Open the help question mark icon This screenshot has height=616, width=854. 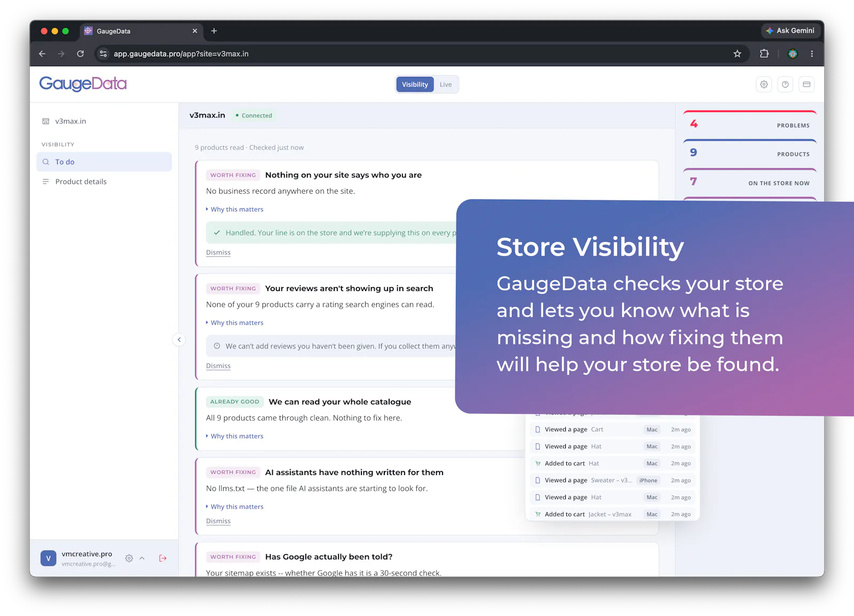tap(785, 84)
